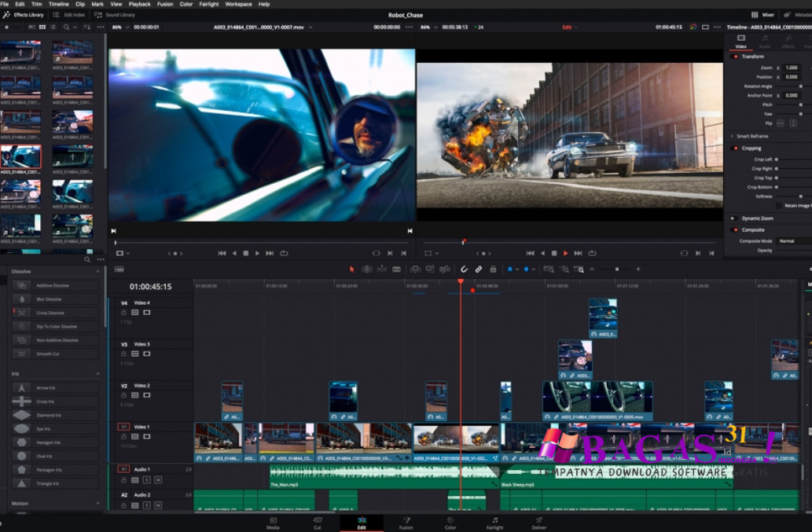Toggle timeline Snapping magnet icon
This screenshot has height=532, width=812.
click(x=464, y=269)
